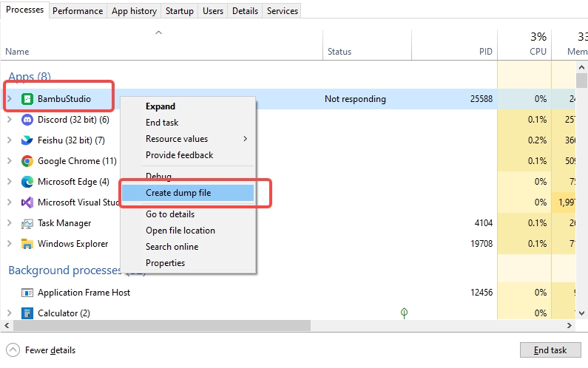Expand the Microsoft Edge process group
The width and height of the screenshot is (588, 368).
(x=10, y=181)
